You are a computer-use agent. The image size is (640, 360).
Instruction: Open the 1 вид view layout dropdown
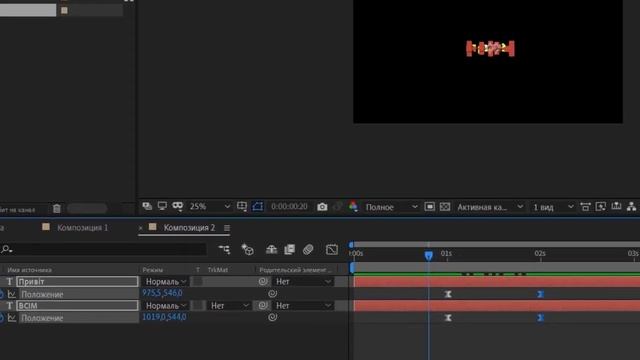tap(553, 207)
